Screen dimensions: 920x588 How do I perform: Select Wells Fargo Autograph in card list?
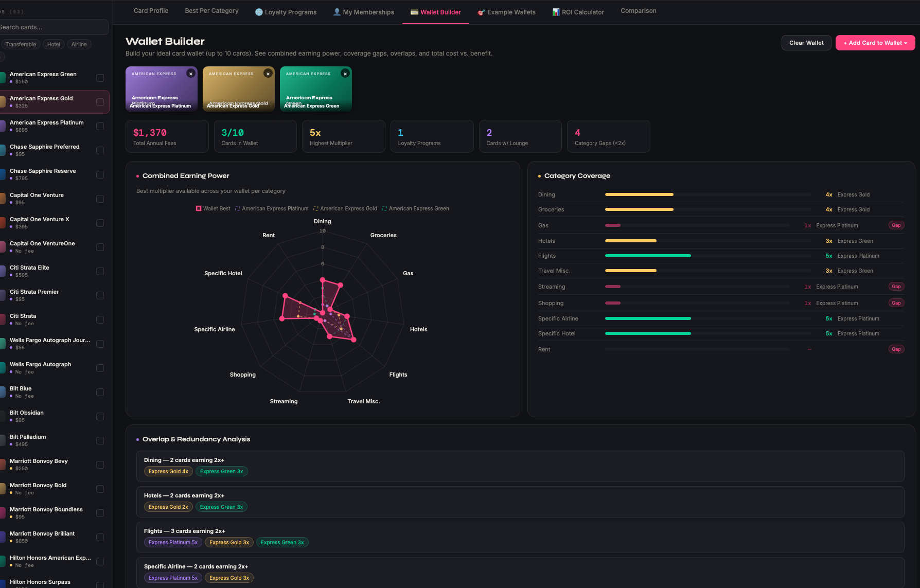point(55,368)
